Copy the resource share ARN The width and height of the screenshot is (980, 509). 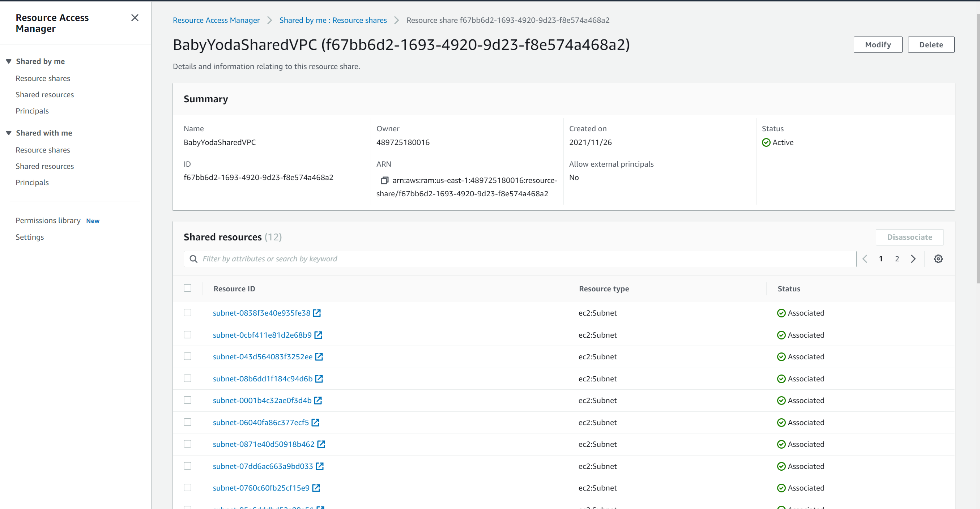(385, 180)
